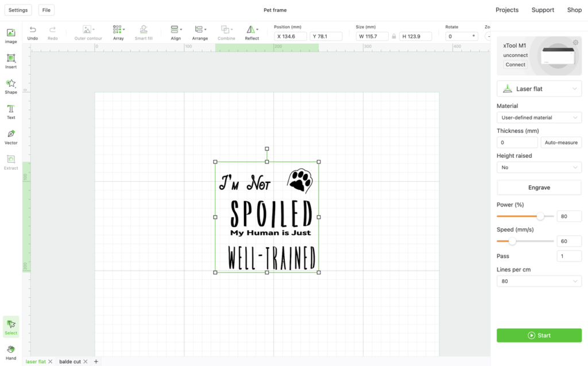Click the Thickness input field
588x366 pixels.
517,142
